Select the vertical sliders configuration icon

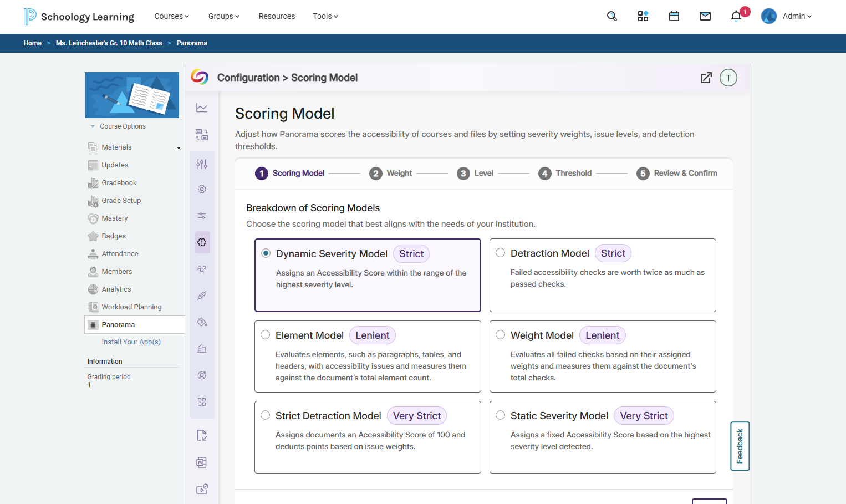click(202, 164)
